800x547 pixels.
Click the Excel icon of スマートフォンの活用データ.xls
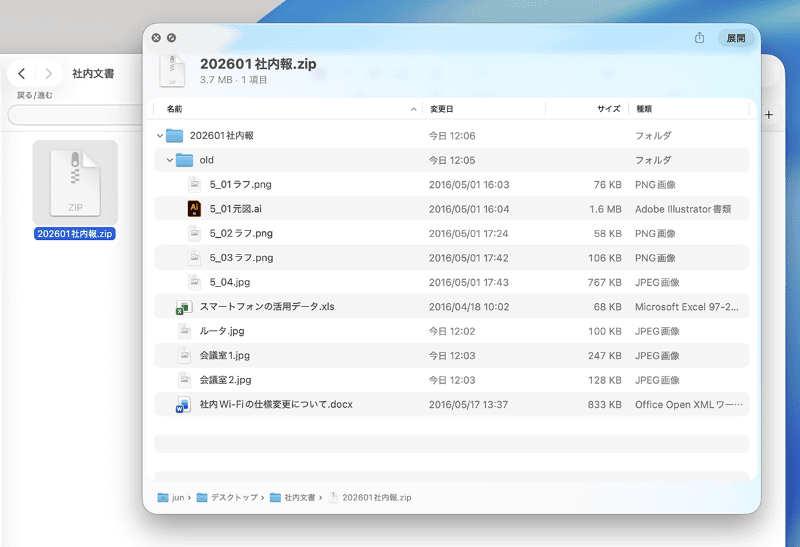pos(184,307)
